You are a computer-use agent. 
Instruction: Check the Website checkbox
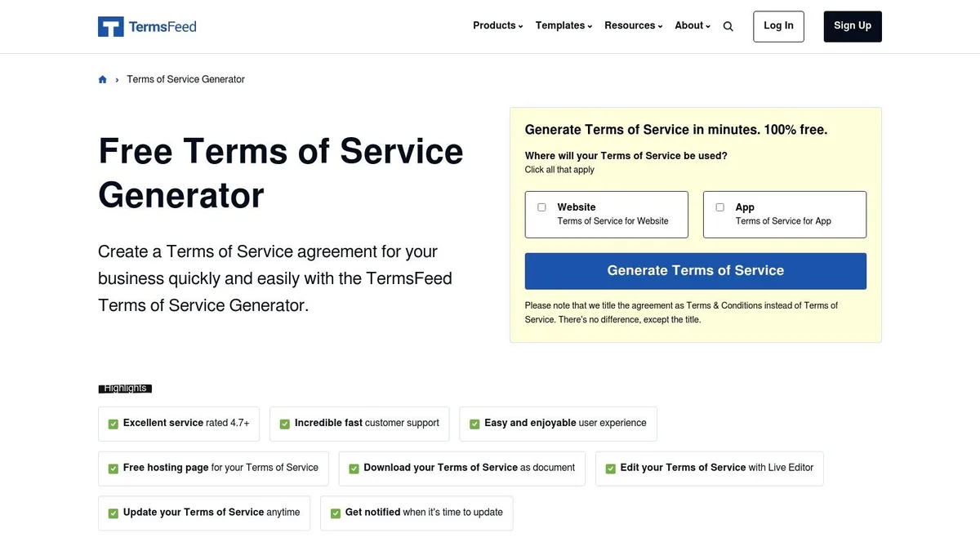point(541,207)
